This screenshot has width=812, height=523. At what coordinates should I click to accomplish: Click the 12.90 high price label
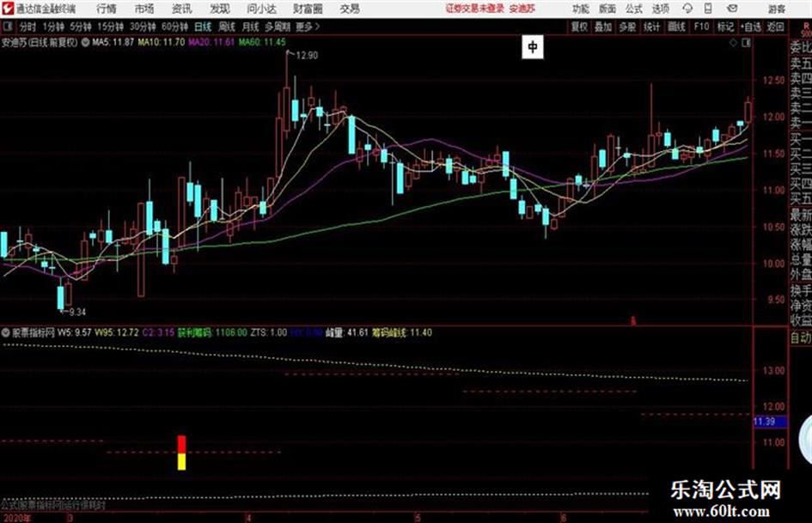pos(307,56)
